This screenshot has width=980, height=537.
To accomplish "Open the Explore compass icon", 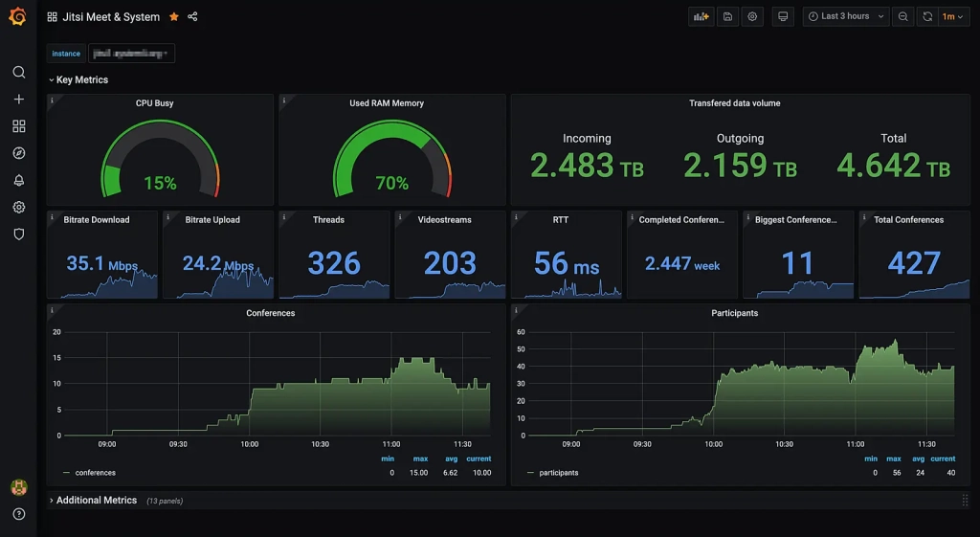I will [18, 153].
